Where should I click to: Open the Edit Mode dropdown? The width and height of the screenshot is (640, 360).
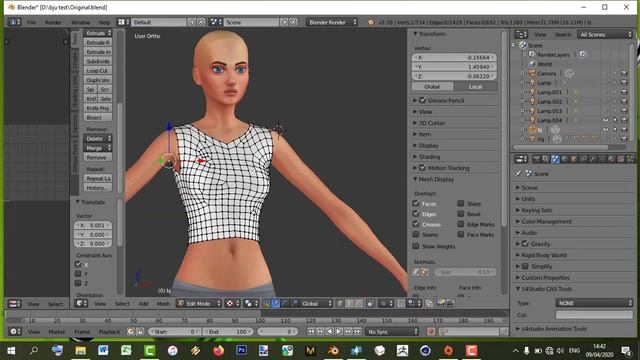(x=199, y=303)
